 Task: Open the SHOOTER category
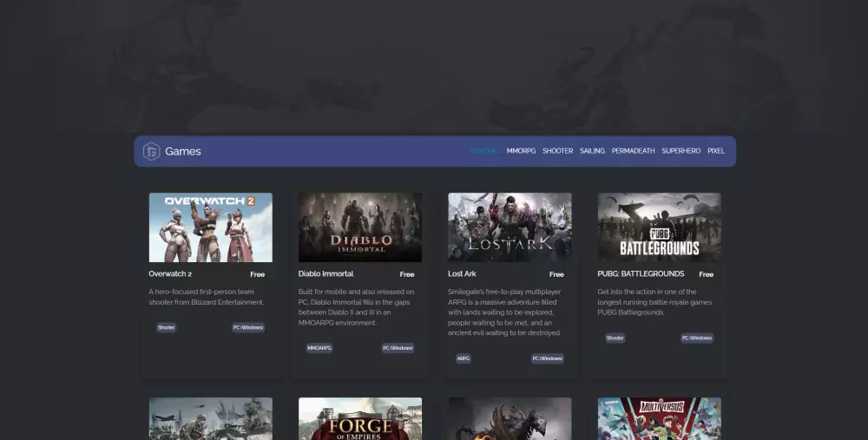(x=557, y=150)
